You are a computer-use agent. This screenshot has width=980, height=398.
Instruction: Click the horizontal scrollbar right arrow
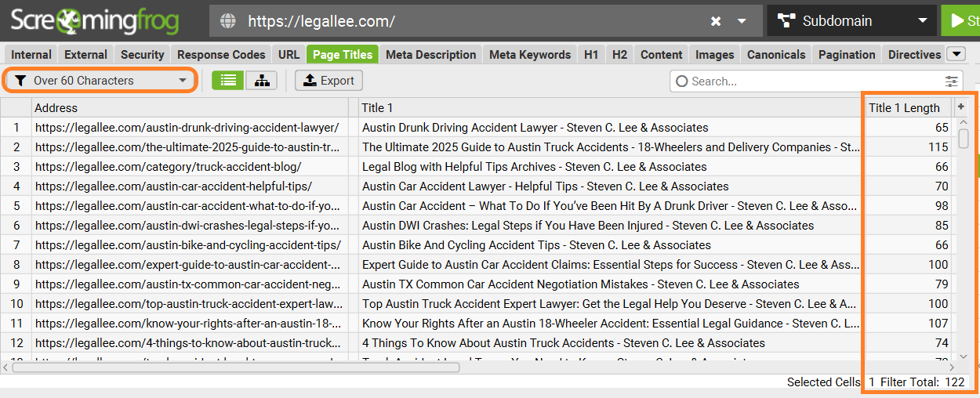(953, 367)
